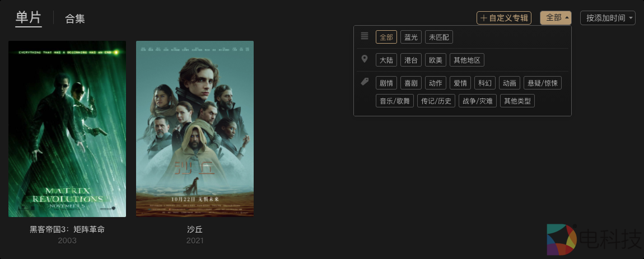
Task: Switch to the 单片 tab
Action: 29,18
